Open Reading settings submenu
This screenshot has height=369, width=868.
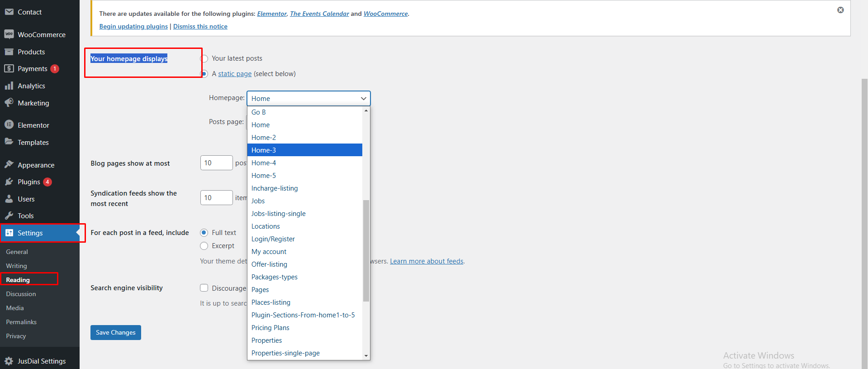tap(18, 280)
